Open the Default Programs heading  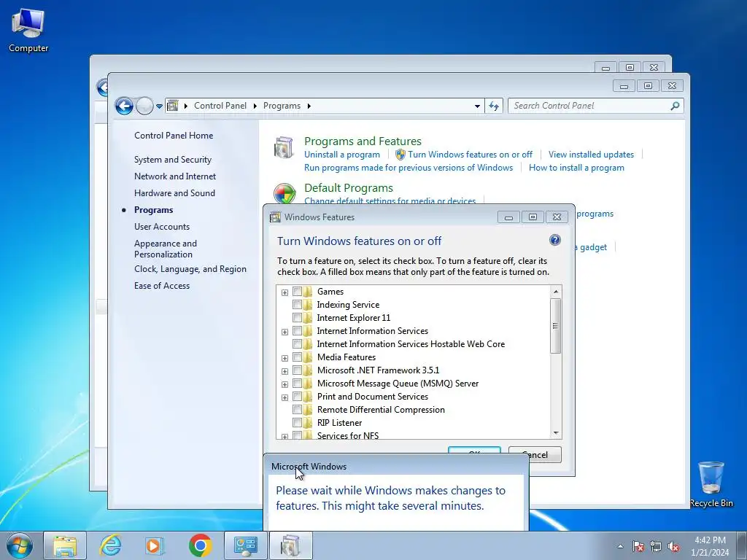tap(348, 187)
